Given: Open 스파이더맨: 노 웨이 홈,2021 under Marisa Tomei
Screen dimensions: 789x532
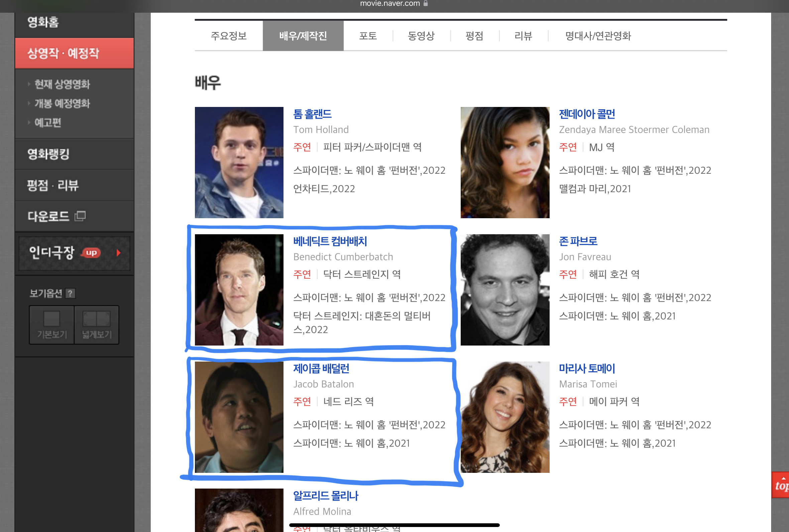Looking at the screenshot, I should click(x=617, y=443).
